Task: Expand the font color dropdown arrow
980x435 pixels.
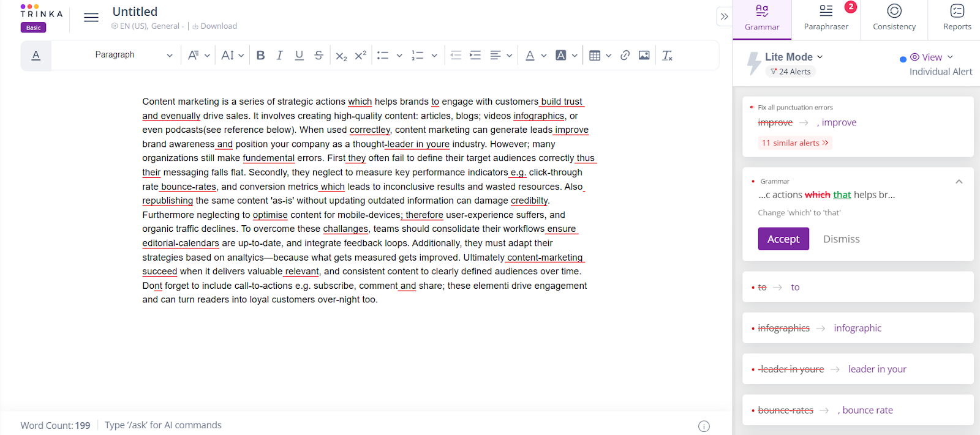Action: 544,55
